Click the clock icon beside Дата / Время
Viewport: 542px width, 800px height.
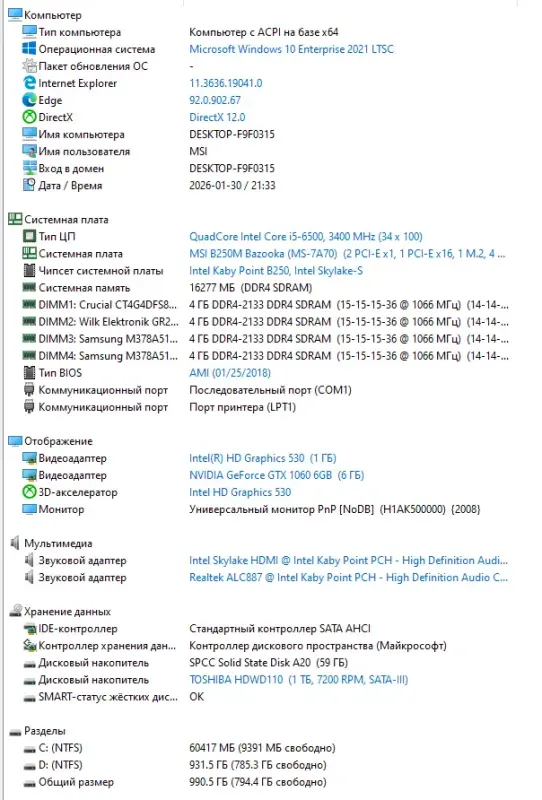click(29, 185)
